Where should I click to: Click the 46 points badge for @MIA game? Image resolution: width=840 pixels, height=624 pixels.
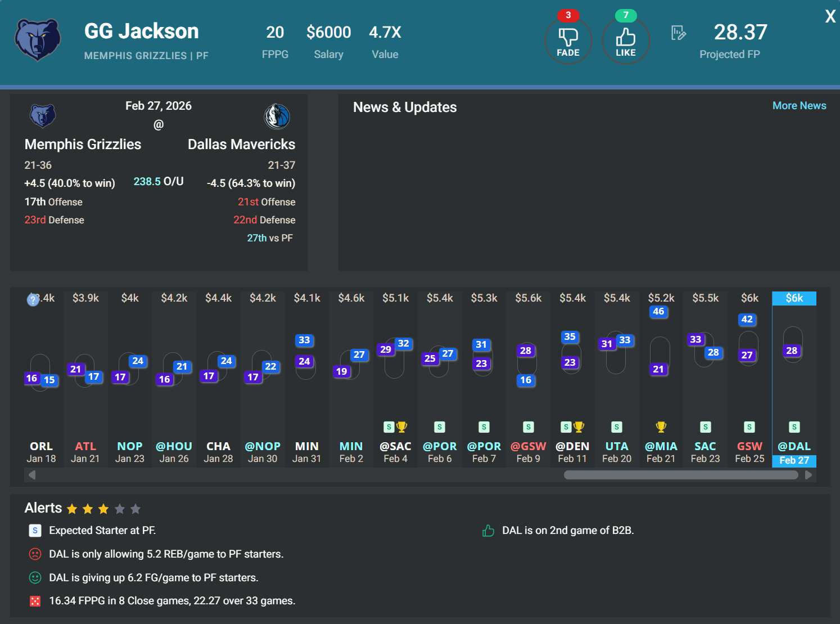click(658, 311)
